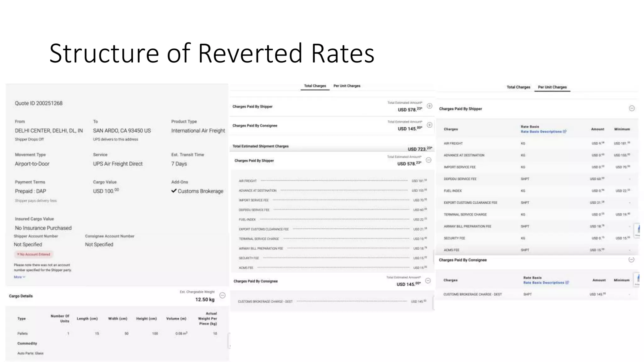Screen dimensions: 644x362
Task: Collapse Cargo Details with minus icon
Action: pos(222,295)
